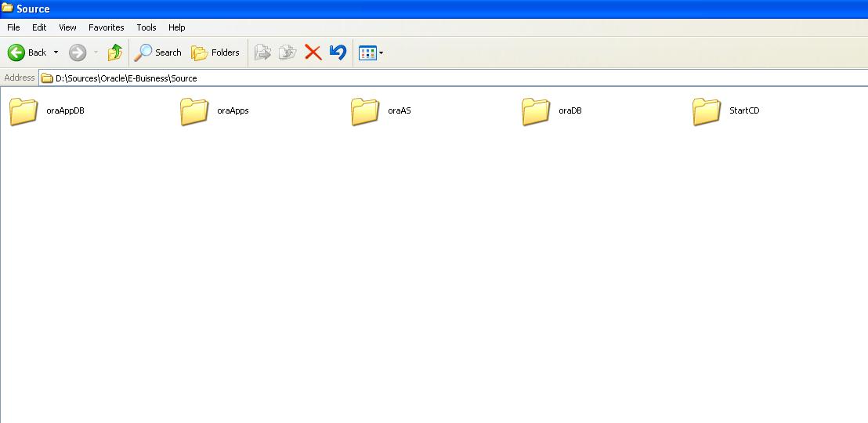Screen dimensions: 868x423
Task: Open the File menu
Action: pos(13,27)
